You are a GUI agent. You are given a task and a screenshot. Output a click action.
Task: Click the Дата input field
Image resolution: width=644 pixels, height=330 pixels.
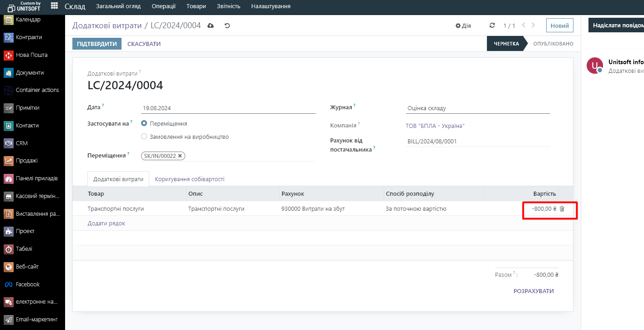point(228,108)
